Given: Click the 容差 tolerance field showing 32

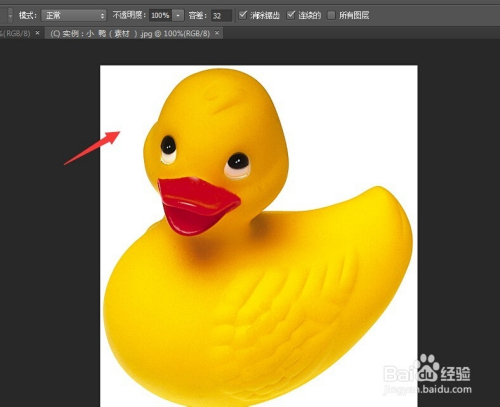Looking at the screenshot, I should coord(221,15).
